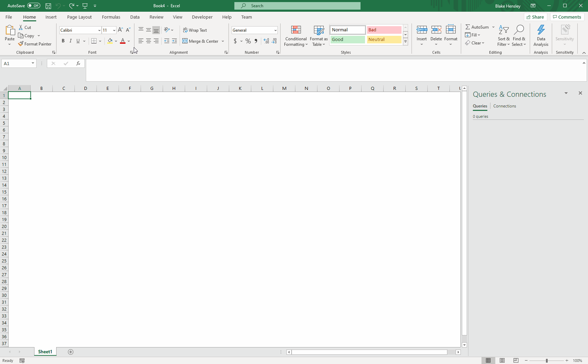
Task: Switch to the Formulas ribbon tab
Action: point(111,17)
